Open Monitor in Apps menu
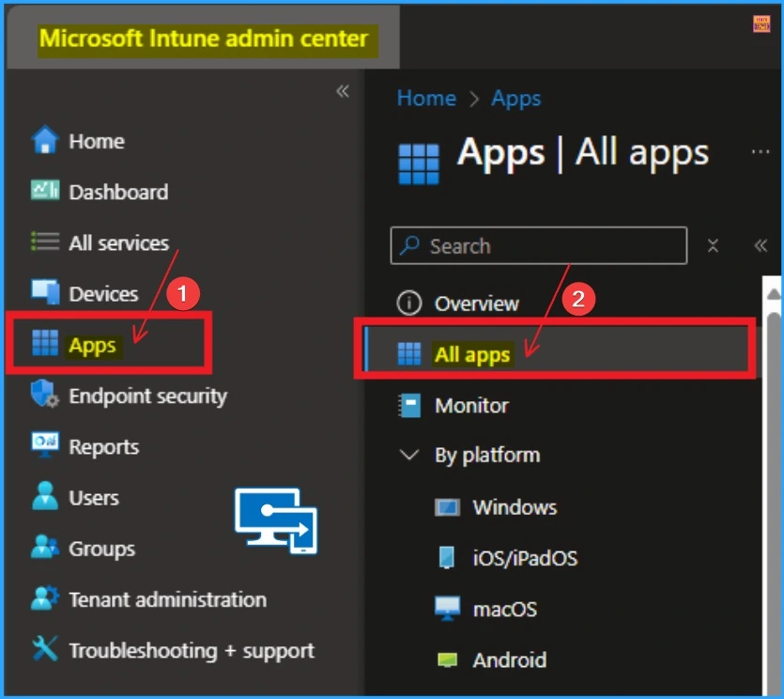 [471, 406]
